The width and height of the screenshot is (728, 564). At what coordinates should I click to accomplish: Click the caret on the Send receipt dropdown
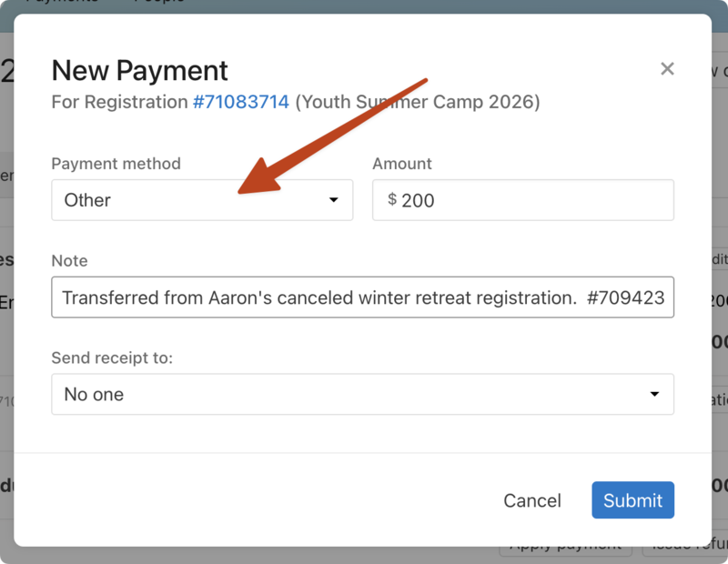coord(655,394)
